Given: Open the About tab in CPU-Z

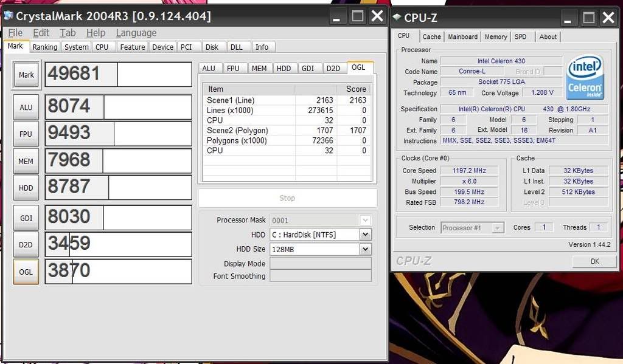Looking at the screenshot, I should tap(548, 37).
